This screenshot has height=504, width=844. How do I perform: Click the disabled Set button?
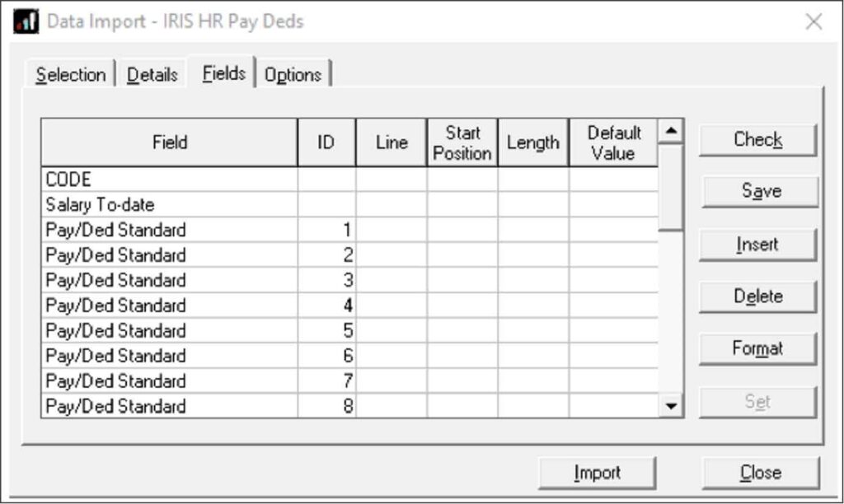757,400
